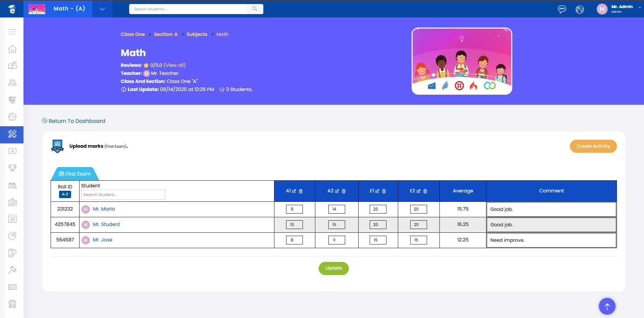Open the wall calendar grid sidebar icon
Screen dimensions: 644x318
12,202
